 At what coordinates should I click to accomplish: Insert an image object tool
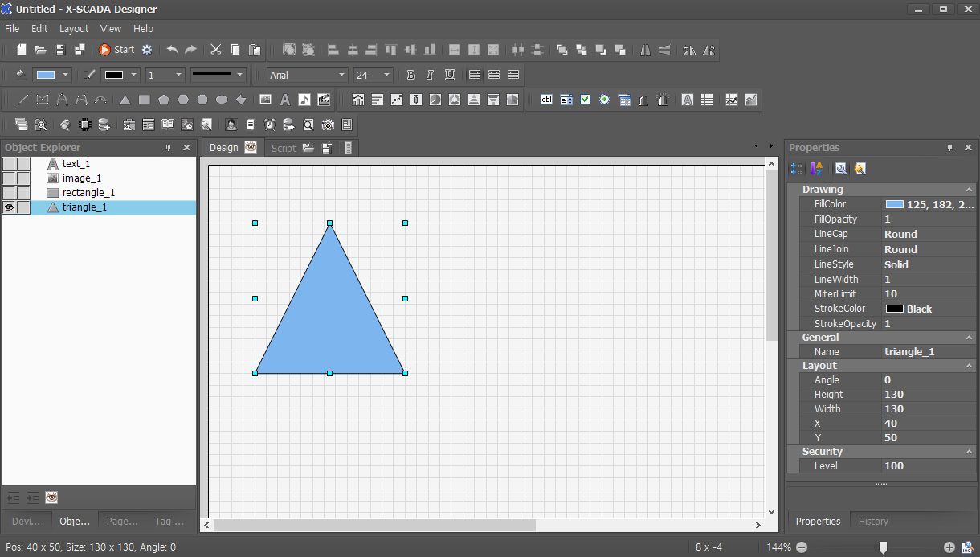(266, 100)
